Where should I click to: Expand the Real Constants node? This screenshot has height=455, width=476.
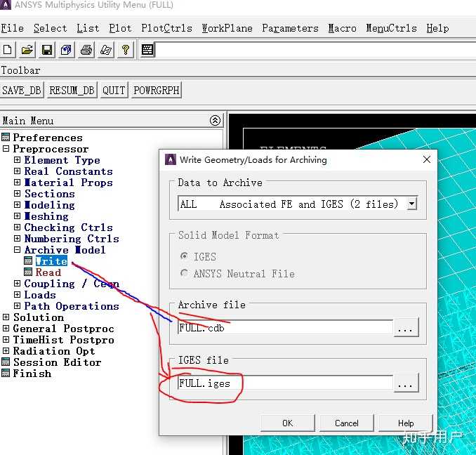pos(18,171)
